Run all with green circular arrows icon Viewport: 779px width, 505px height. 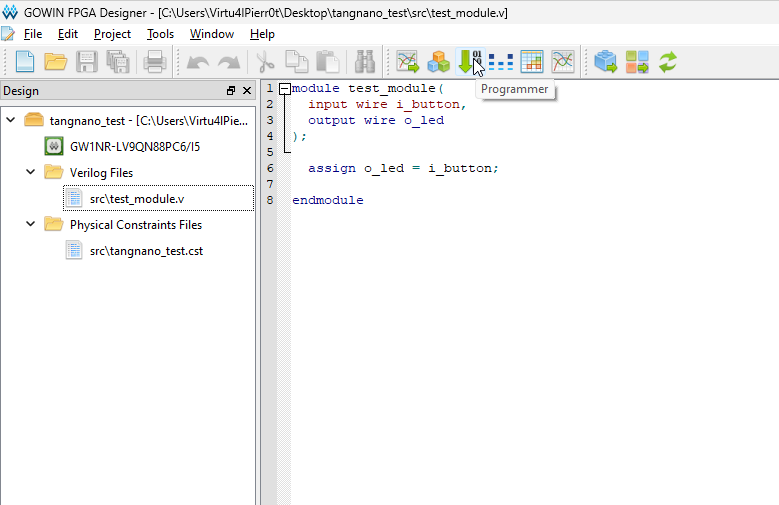point(668,62)
